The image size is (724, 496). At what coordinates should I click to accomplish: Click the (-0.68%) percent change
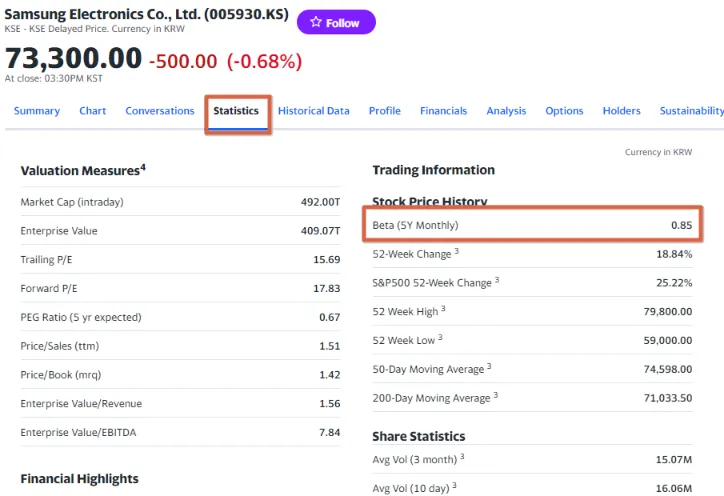pos(264,61)
